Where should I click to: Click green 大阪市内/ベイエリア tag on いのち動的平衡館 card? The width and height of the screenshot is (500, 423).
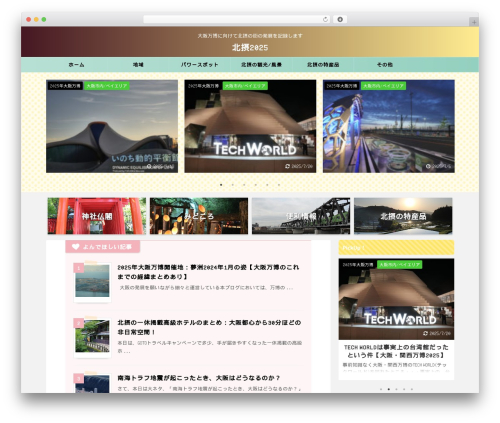(107, 86)
